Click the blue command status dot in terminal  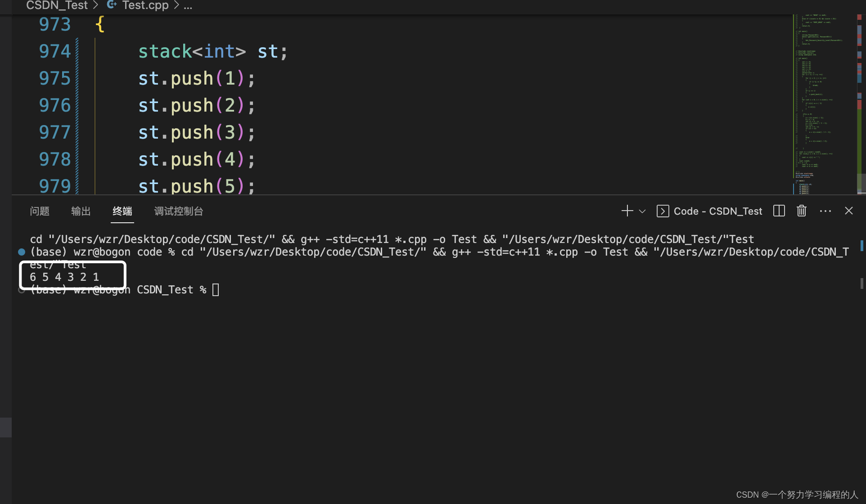(x=22, y=252)
